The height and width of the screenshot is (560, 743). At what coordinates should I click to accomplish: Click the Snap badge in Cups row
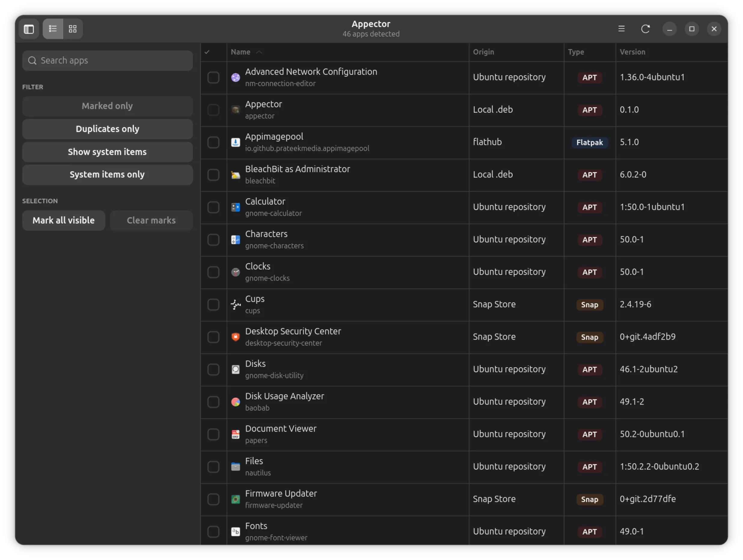click(589, 305)
